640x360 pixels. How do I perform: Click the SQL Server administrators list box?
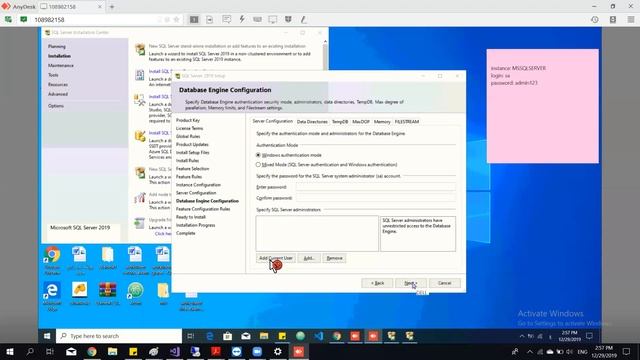(x=317, y=233)
